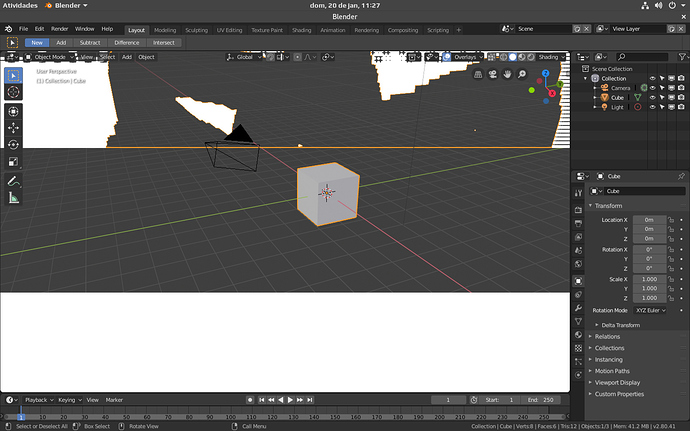
Task: Open the Render menu
Action: pos(59,29)
